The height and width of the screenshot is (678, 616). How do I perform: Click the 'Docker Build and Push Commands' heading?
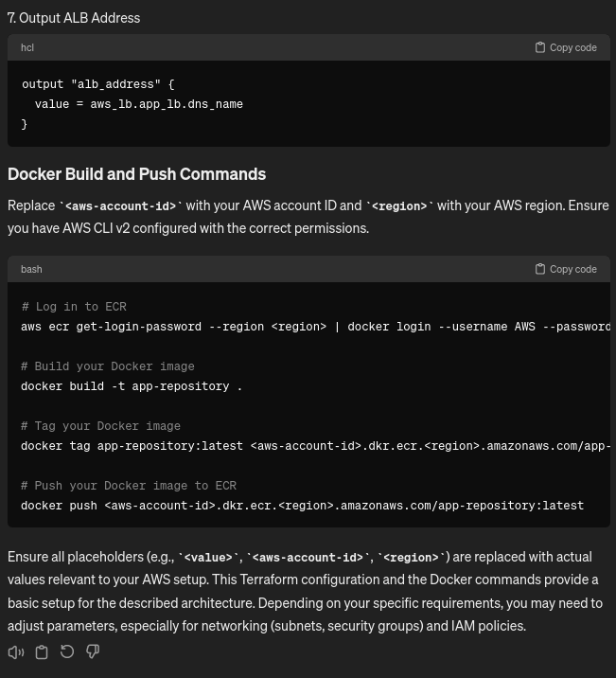click(x=136, y=174)
